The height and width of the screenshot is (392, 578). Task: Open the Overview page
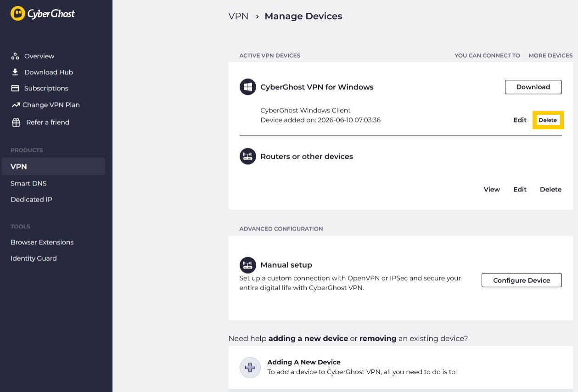tap(39, 56)
